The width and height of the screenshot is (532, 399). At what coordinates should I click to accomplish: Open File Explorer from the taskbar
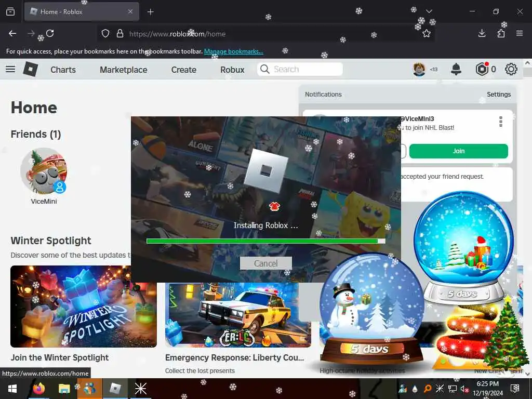pos(64,389)
